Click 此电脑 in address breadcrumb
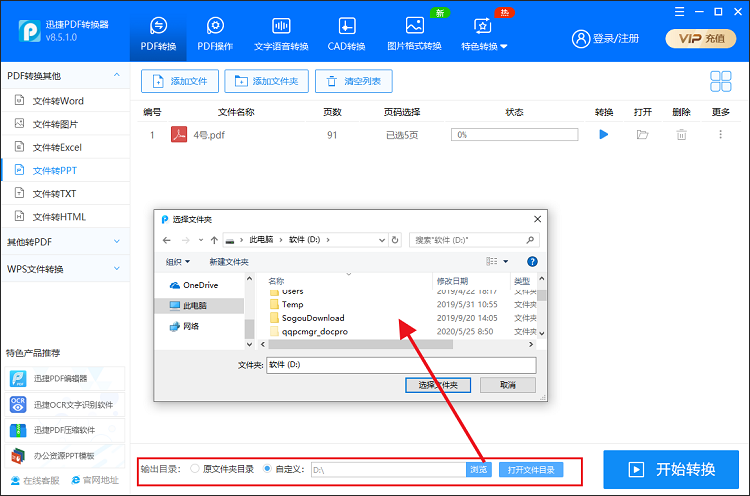The height and width of the screenshot is (496, 750). (261, 240)
